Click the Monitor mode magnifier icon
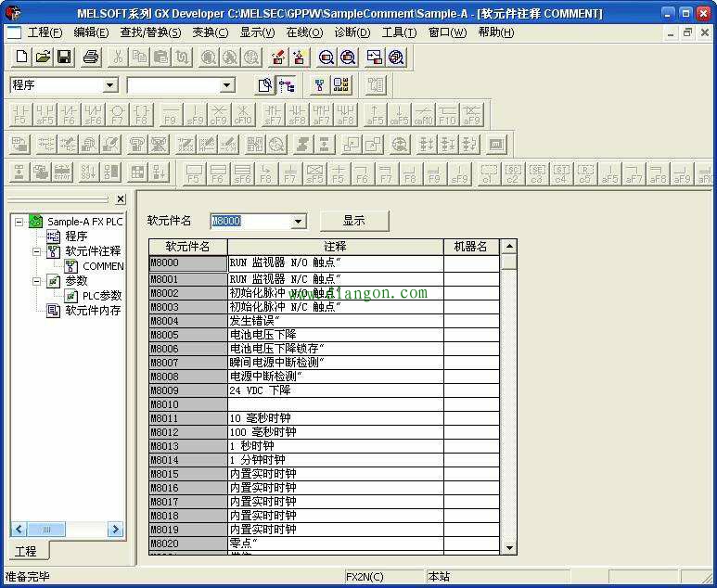This screenshot has height=588, width=717. (x=326, y=58)
